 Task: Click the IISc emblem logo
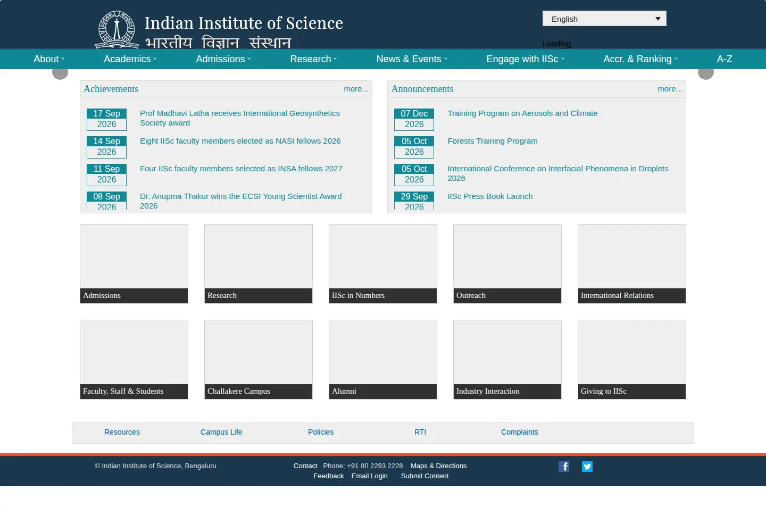point(117,30)
